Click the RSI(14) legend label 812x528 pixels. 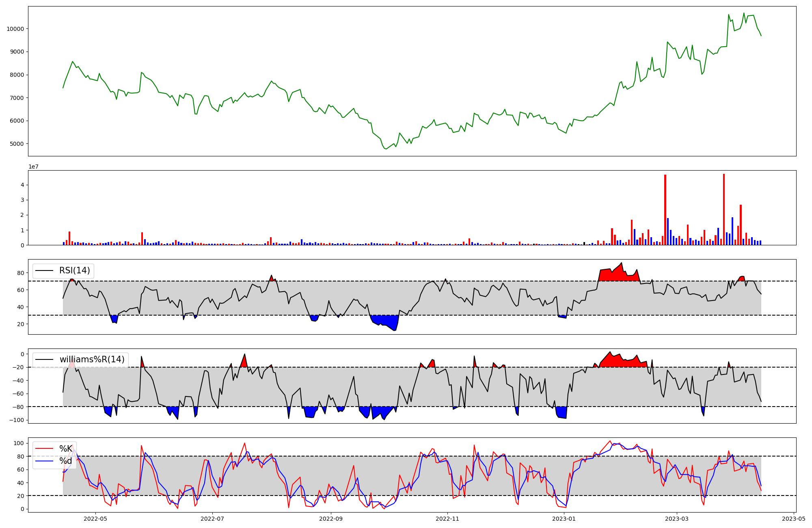75,270
